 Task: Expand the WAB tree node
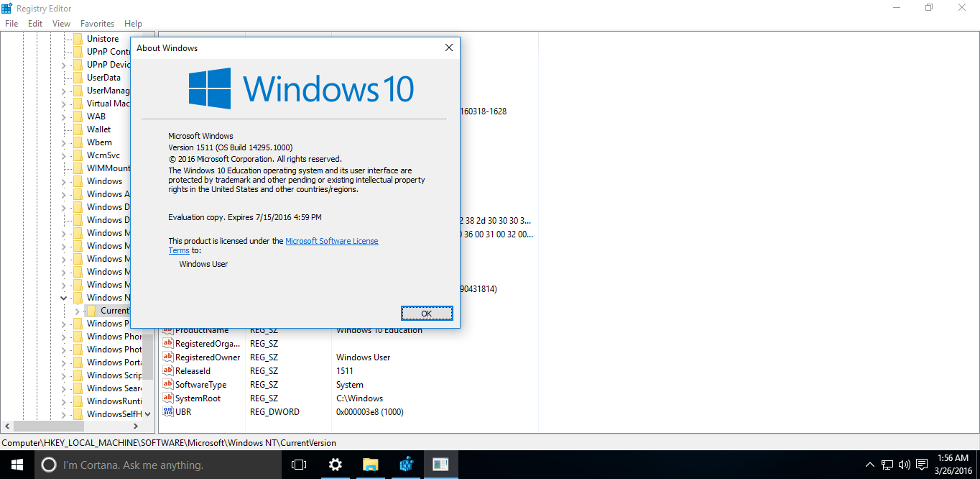tap(64, 117)
